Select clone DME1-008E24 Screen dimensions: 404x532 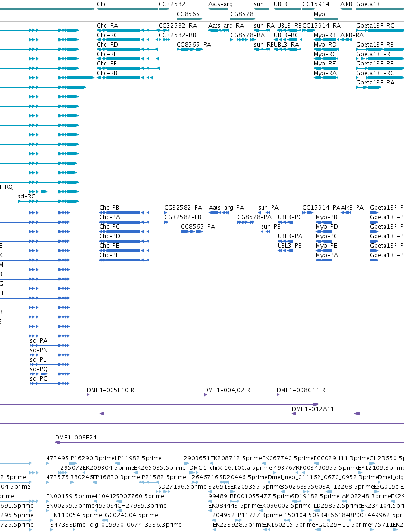click(x=75, y=438)
